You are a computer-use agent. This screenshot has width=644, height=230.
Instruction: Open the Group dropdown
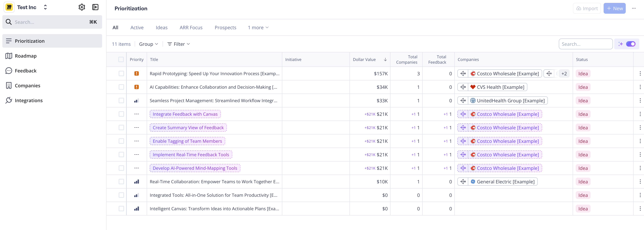point(149,44)
